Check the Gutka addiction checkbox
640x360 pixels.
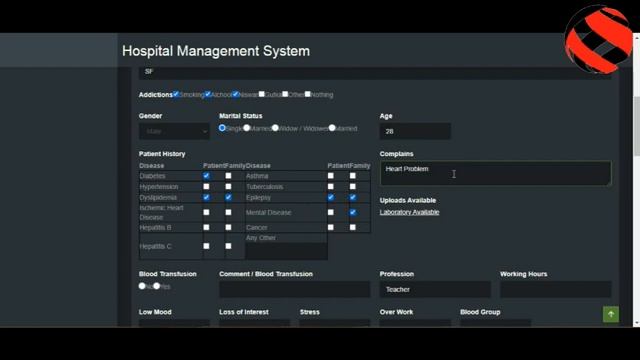(x=262, y=94)
